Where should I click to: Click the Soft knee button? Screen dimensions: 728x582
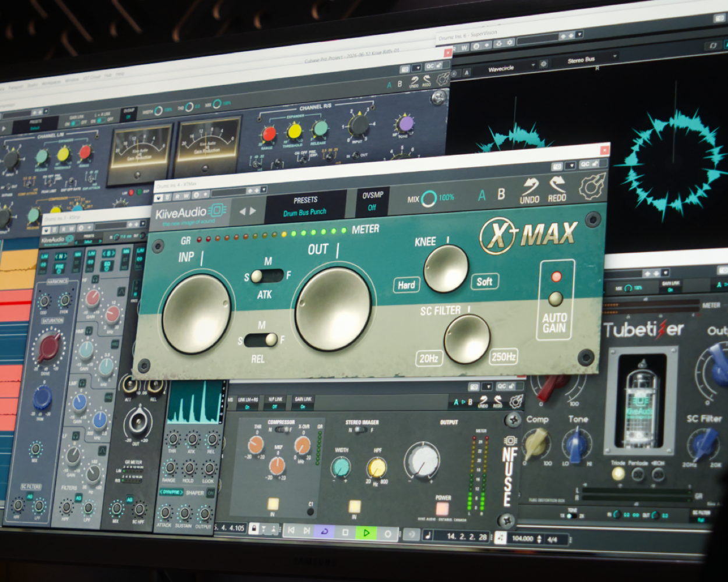[x=485, y=282]
